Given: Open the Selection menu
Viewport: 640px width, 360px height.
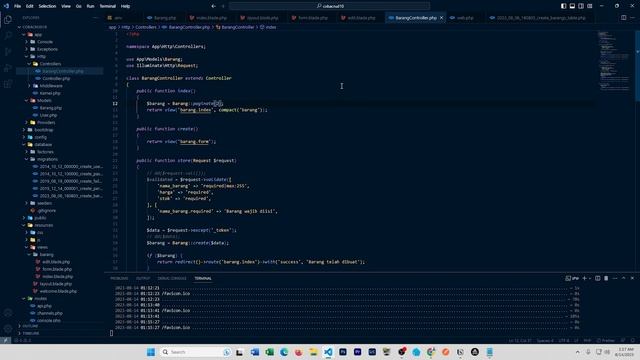Looking at the screenshot, I should 47,6.
